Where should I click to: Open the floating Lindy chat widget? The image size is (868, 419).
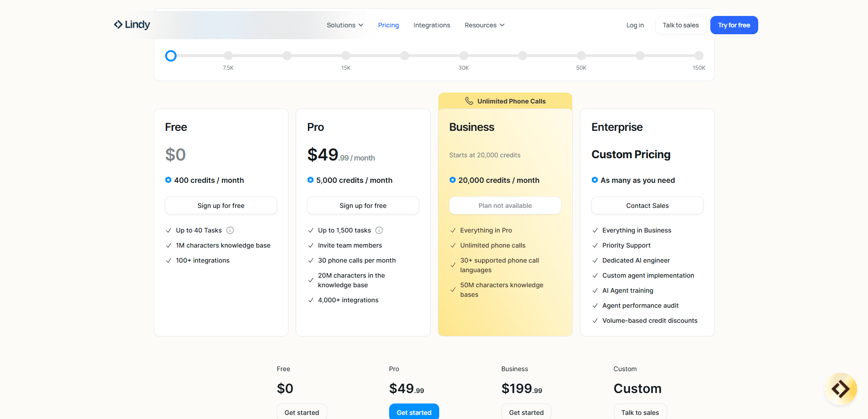click(840, 389)
